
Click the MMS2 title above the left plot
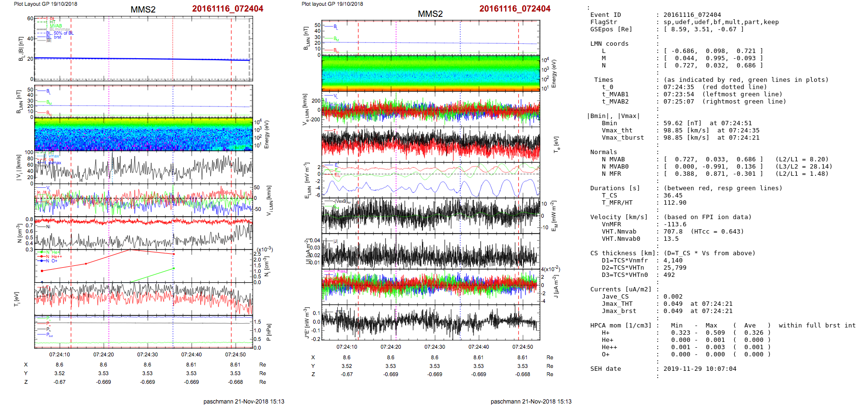(x=143, y=10)
